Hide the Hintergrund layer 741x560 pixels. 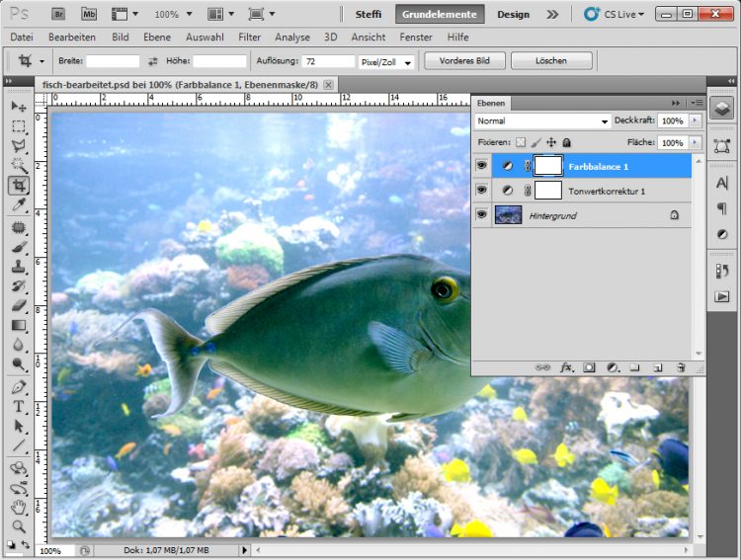(x=481, y=214)
